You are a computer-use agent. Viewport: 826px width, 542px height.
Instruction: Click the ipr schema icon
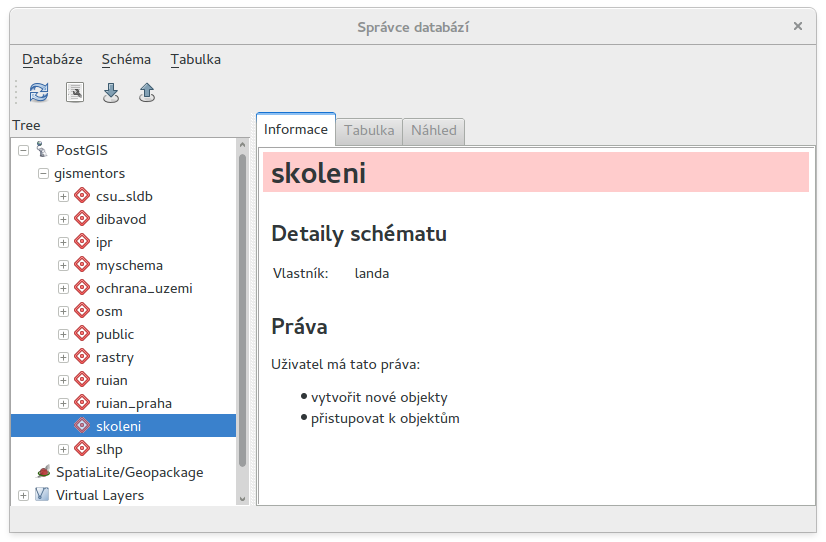[x=82, y=242]
